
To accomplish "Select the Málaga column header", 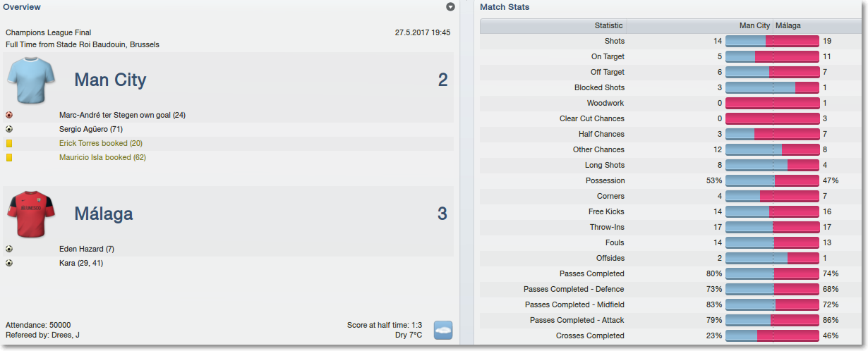I will [816, 26].
